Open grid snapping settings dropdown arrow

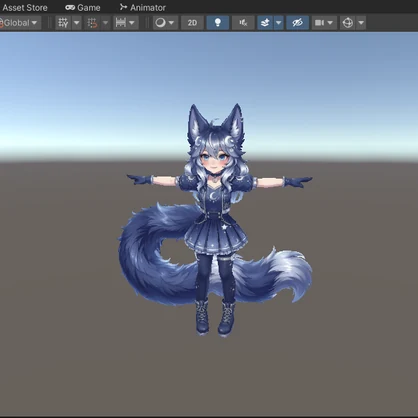coord(106,23)
